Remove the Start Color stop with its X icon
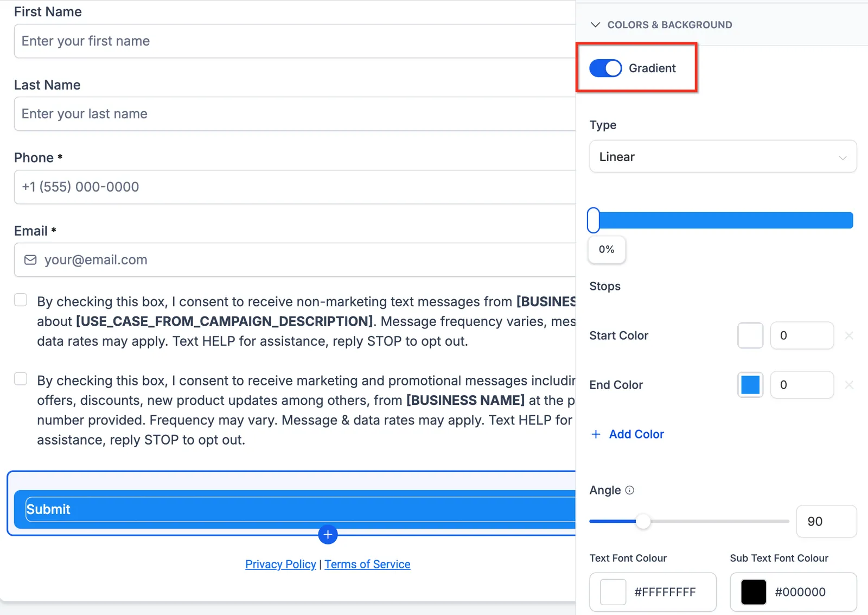 [x=849, y=335]
